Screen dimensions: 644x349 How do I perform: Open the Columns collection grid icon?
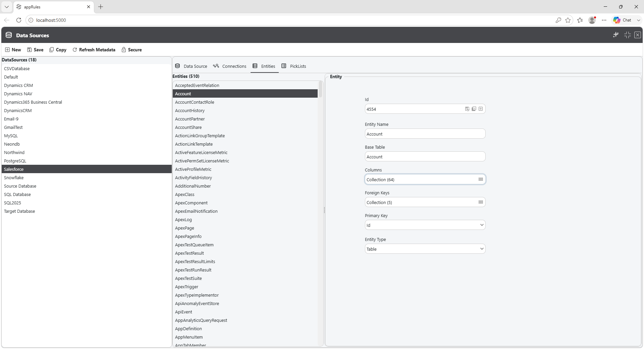pyautogui.click(x=481, y=179)
